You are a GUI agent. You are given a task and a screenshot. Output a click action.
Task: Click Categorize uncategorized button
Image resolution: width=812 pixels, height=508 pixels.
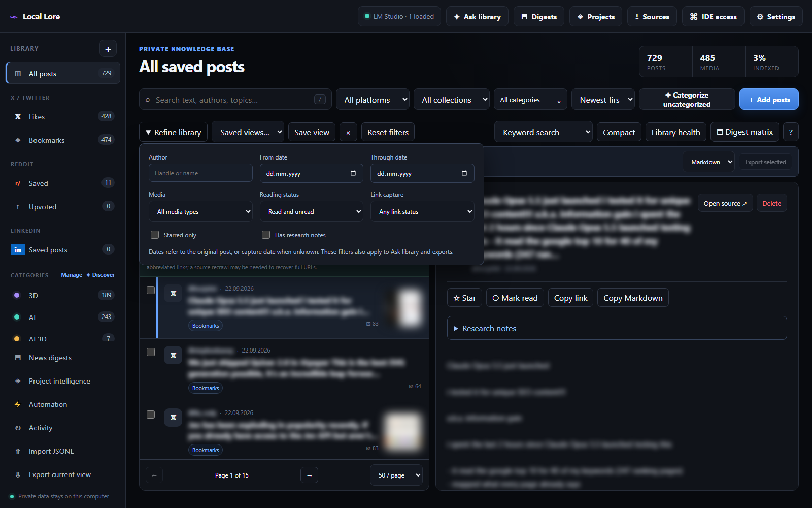(687, 100)
